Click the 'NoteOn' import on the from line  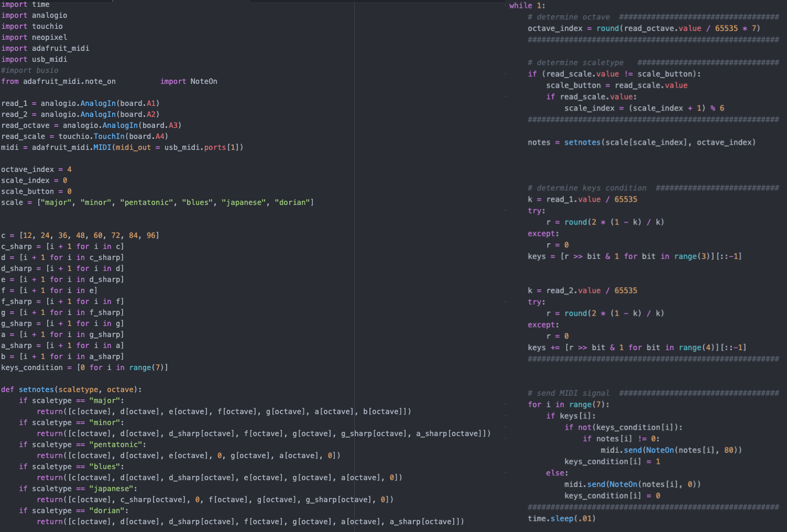pos(203,81)
